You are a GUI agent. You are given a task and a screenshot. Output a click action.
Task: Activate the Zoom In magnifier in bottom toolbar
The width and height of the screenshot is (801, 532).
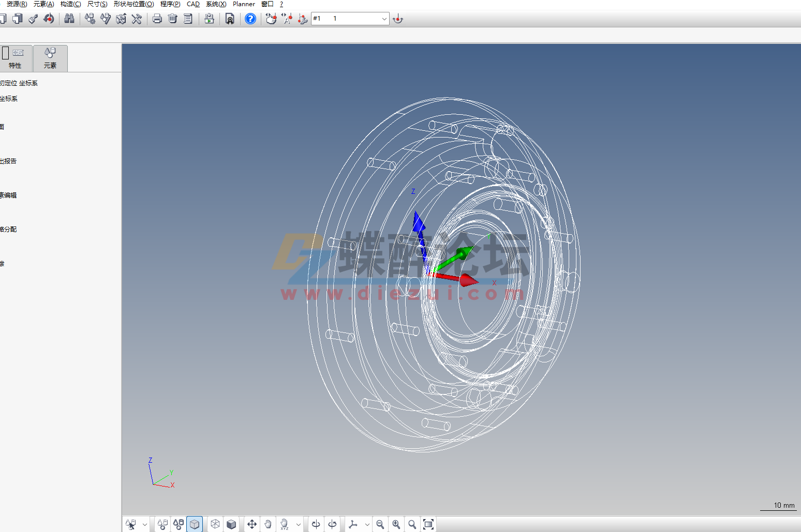[396, 524]
